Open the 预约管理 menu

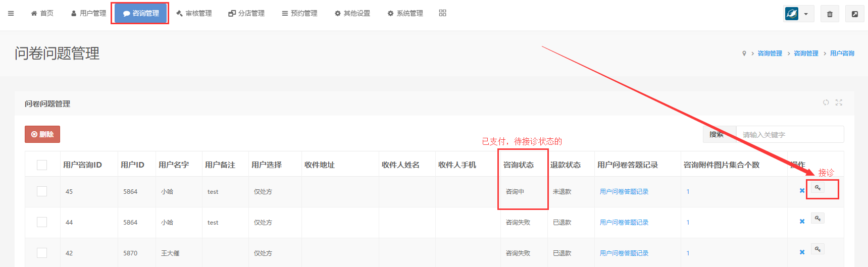[x=299, y=13]
